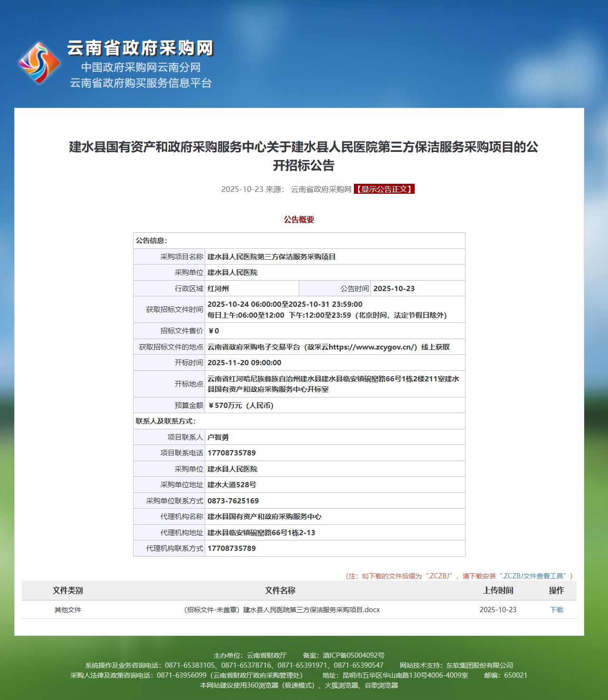
Task: Click the Yunnan Government Procurement logo icon
Action: coord(39,63)
